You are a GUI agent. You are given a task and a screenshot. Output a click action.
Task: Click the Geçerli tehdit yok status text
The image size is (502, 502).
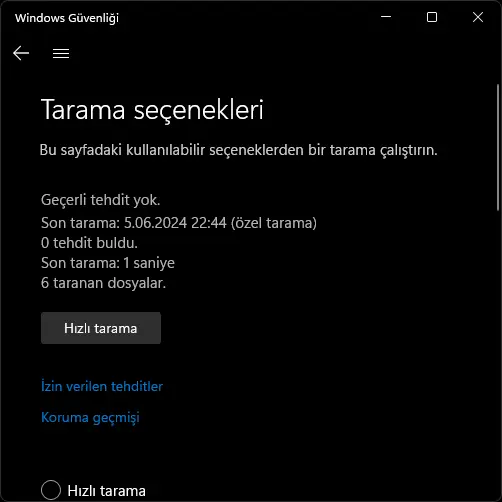pos(101,200)
